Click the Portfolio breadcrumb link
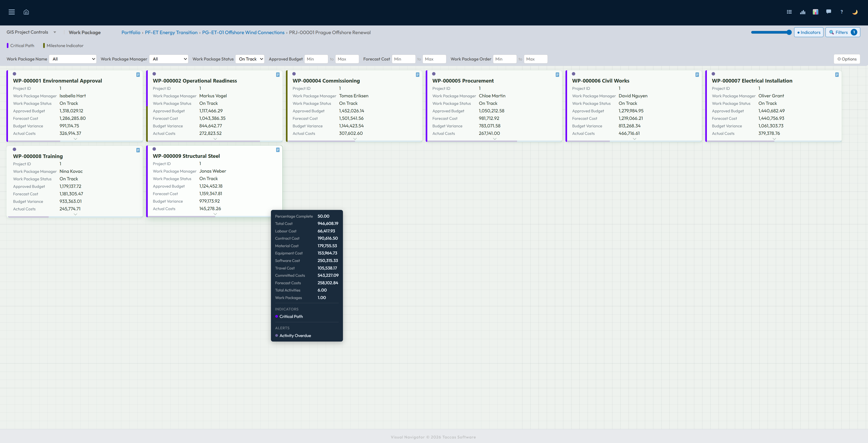The height and width of the screenshot is (443, 868). pos(131,32)
